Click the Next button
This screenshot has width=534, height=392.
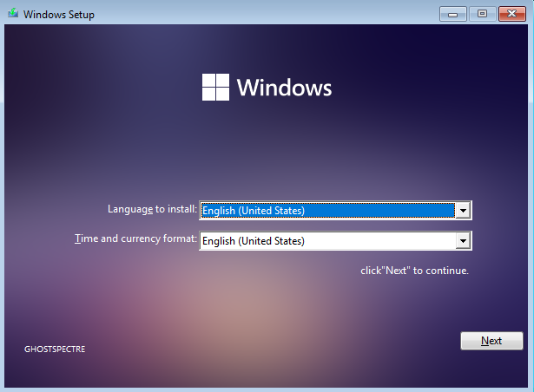tap(491, 341)
